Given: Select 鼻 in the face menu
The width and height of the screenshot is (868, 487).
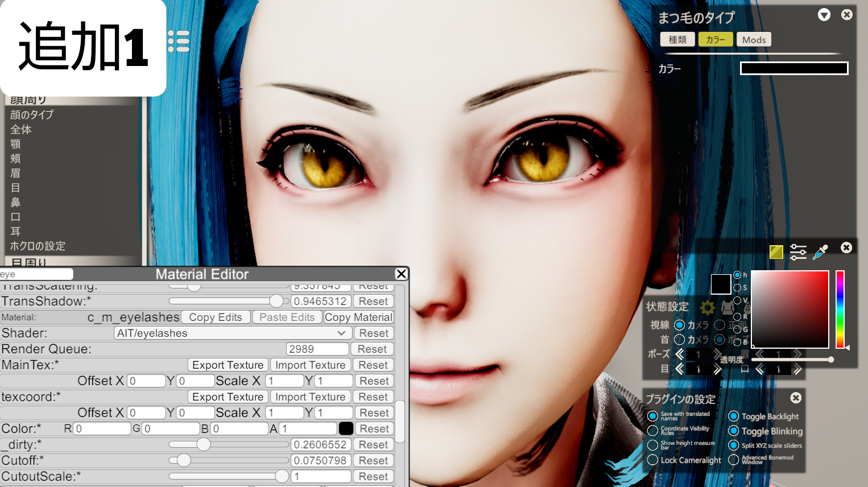Looking at the screenshot, I should tap(15, 202).
